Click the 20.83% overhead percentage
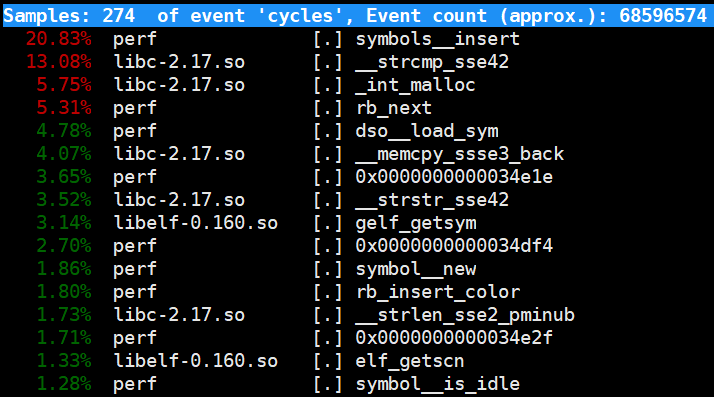Viewport: 714px width, 397px height. click(x=59, y=39)
